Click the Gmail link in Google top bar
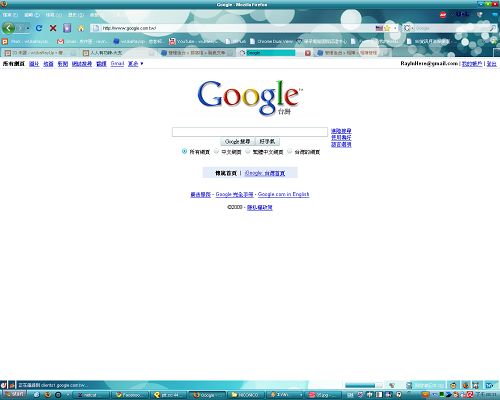Viewport: 500px width, 400px height. (117, 63)
